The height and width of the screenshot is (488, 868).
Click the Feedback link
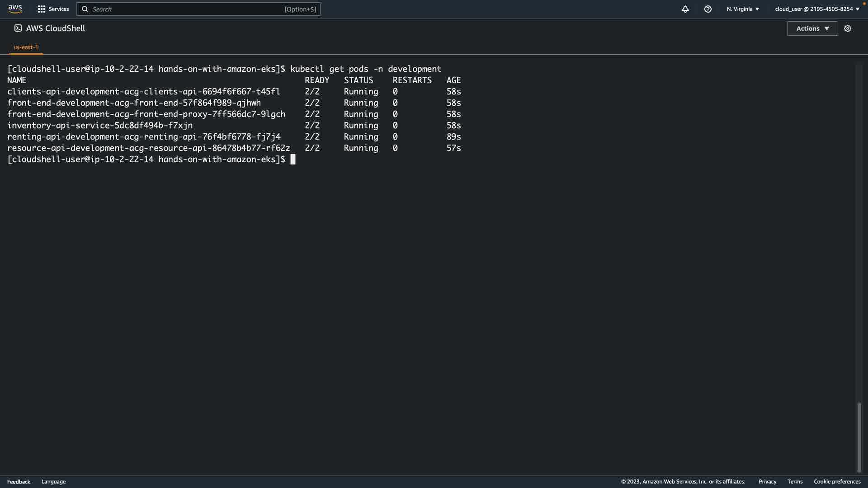pos(19,482)
